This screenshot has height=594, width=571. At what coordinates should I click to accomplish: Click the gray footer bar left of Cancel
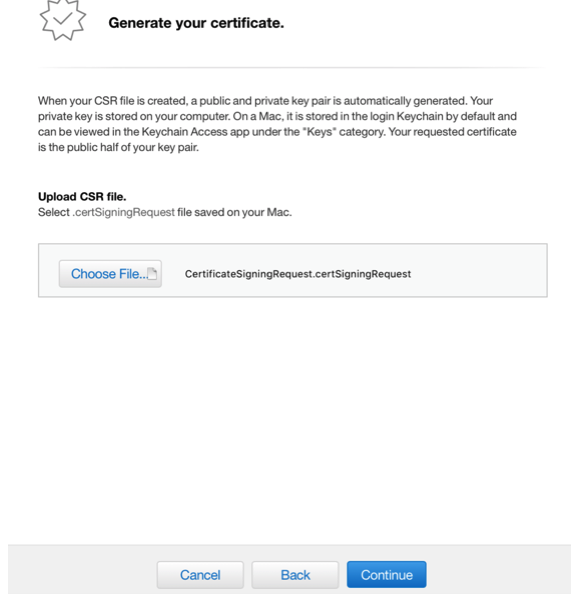[x=82, y=569]
